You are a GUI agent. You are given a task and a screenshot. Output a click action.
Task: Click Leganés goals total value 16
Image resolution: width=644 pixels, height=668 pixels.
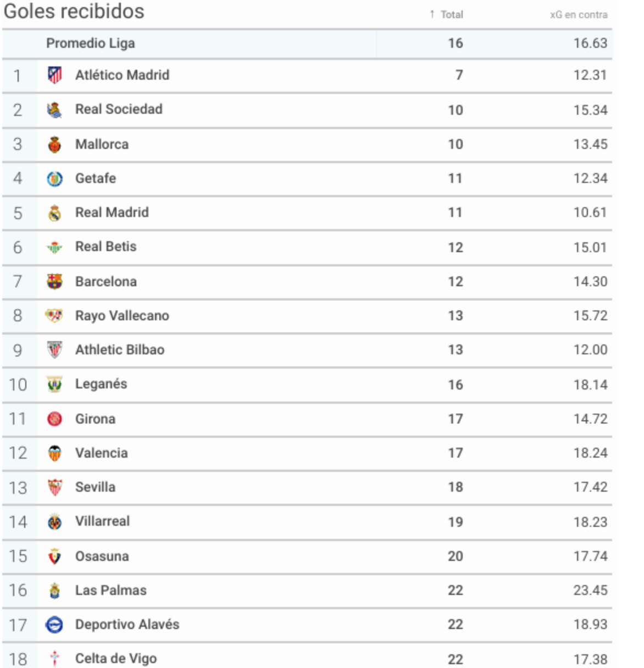(x=456, y=385)
